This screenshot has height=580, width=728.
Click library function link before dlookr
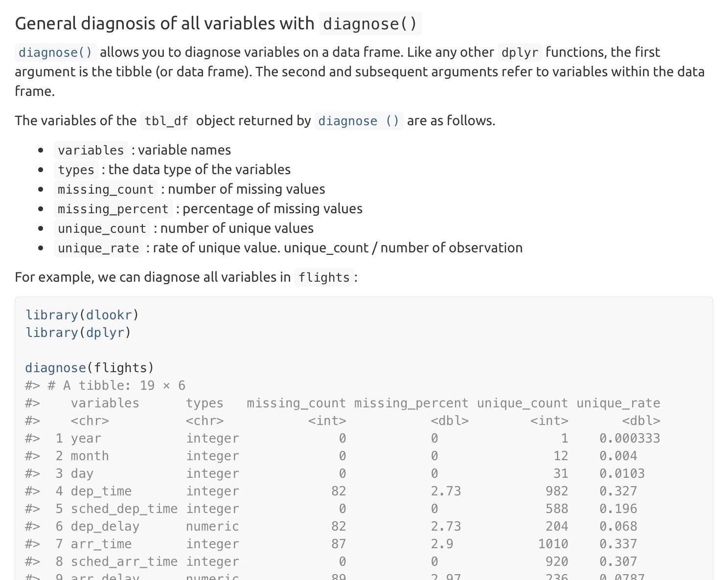[52, 315]
